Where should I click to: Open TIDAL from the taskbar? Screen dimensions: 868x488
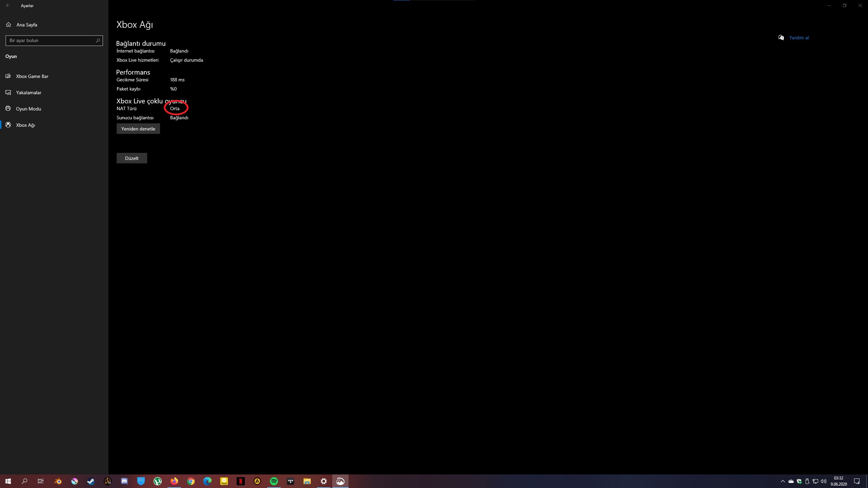(x=291, y=481)
